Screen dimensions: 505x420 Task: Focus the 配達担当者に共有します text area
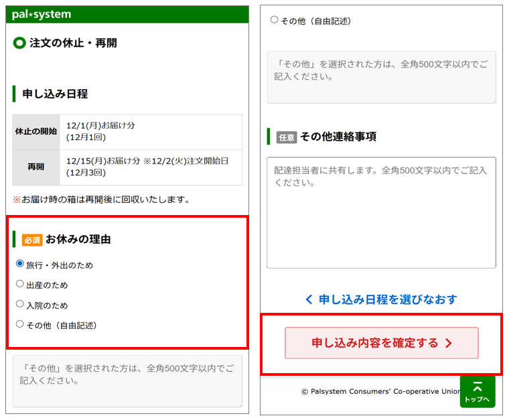[x=380, y=212]
